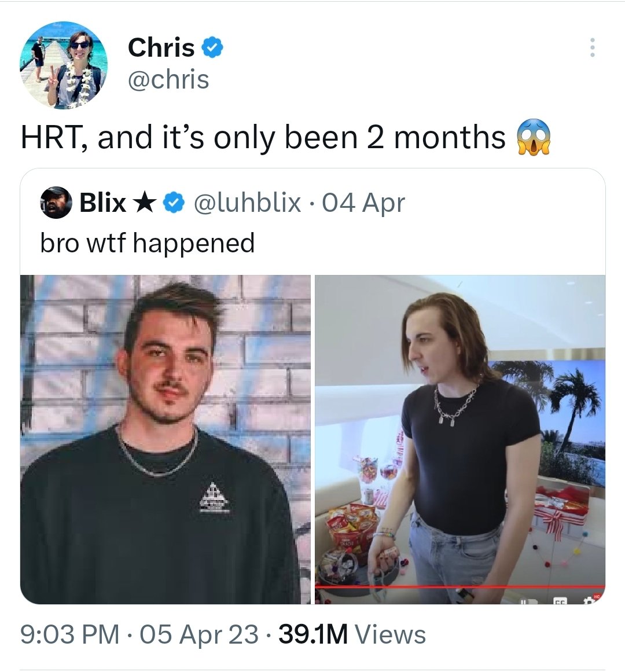Click the Chris display name
This screenshot has height=672, width=625.
[x=161, y=47]
